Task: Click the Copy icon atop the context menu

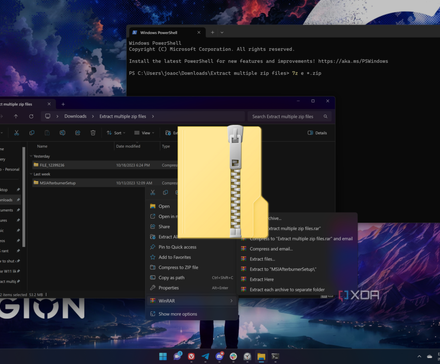Action: coord(165,192)
